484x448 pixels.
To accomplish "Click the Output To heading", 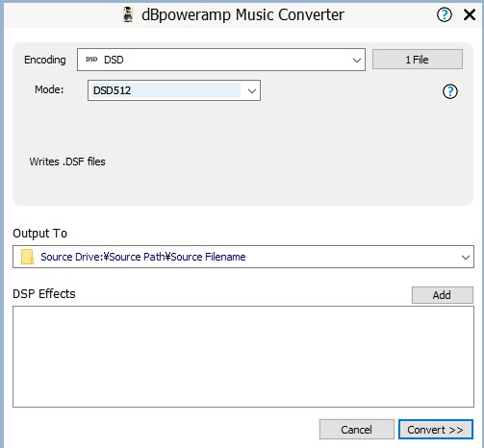I will point(40,234).
